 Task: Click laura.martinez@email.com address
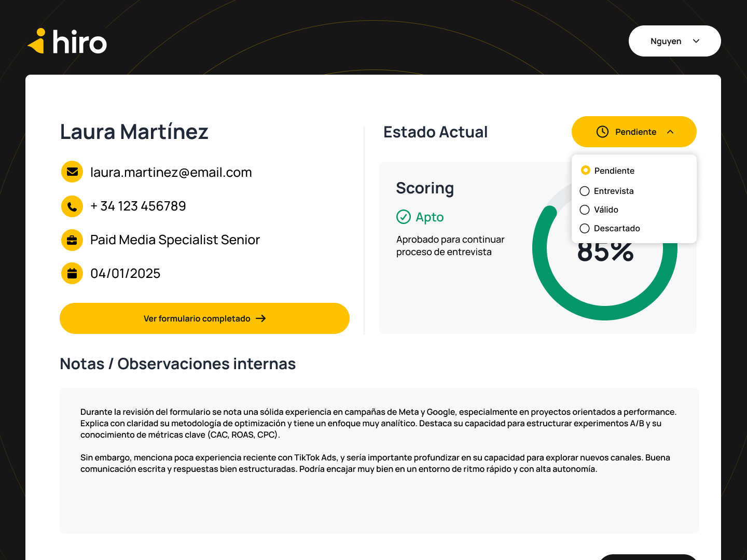tap(171, 172)
